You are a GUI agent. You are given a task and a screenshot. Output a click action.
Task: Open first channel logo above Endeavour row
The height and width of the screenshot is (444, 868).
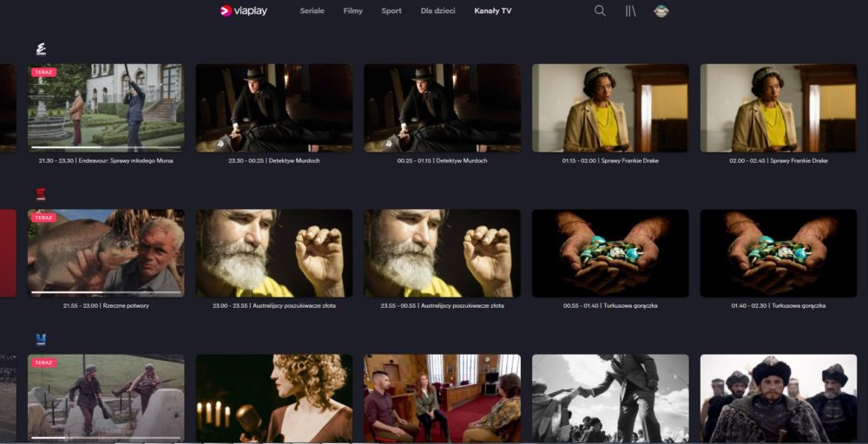point(41,49)
